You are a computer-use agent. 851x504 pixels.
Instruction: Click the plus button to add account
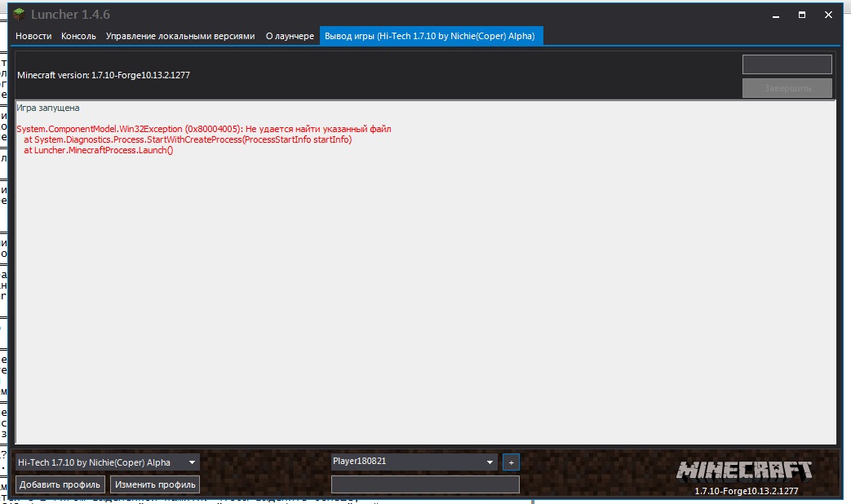tap(511, 462)
